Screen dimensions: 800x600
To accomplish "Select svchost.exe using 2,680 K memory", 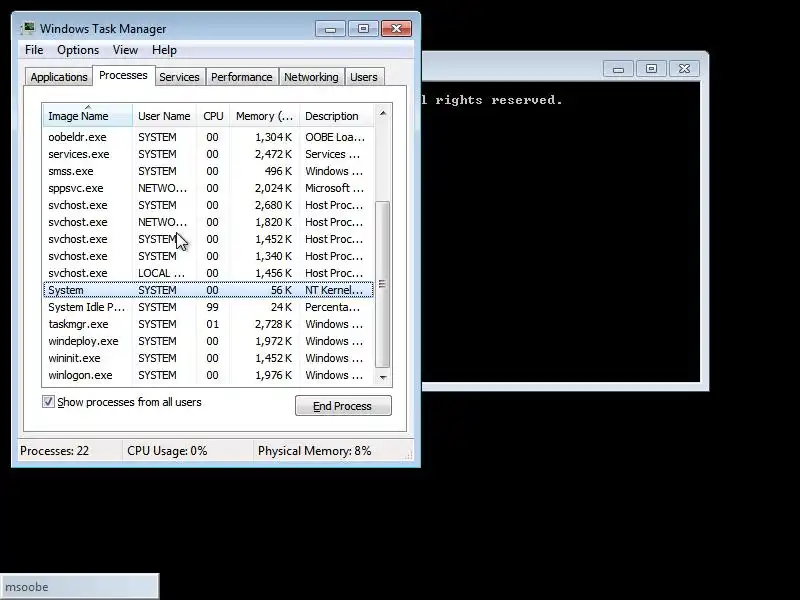I will (208, 205).
